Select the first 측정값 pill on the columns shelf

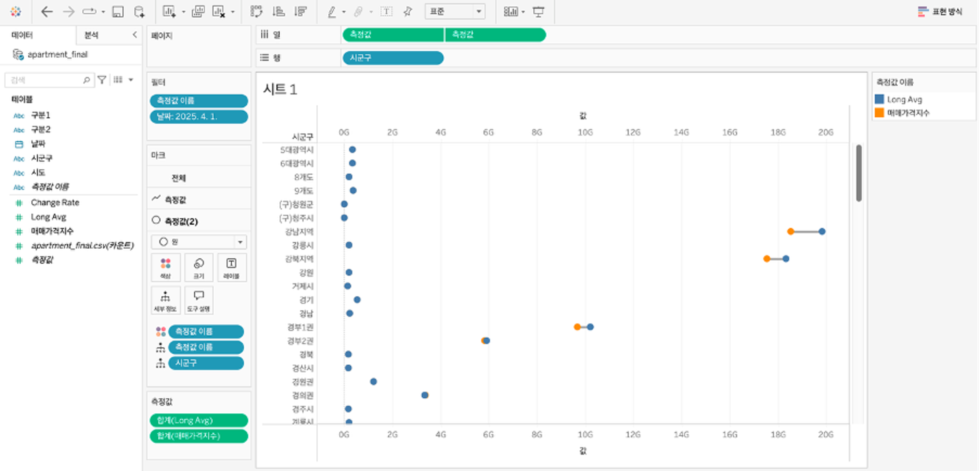tap(393, 35)
